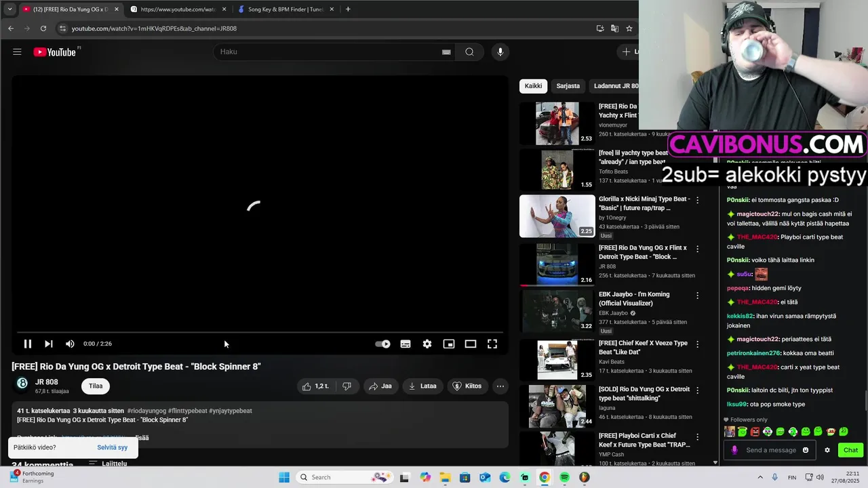Open the on-screen keyboard in search box
The image size is (868, 488).
[x=446, y=52]
